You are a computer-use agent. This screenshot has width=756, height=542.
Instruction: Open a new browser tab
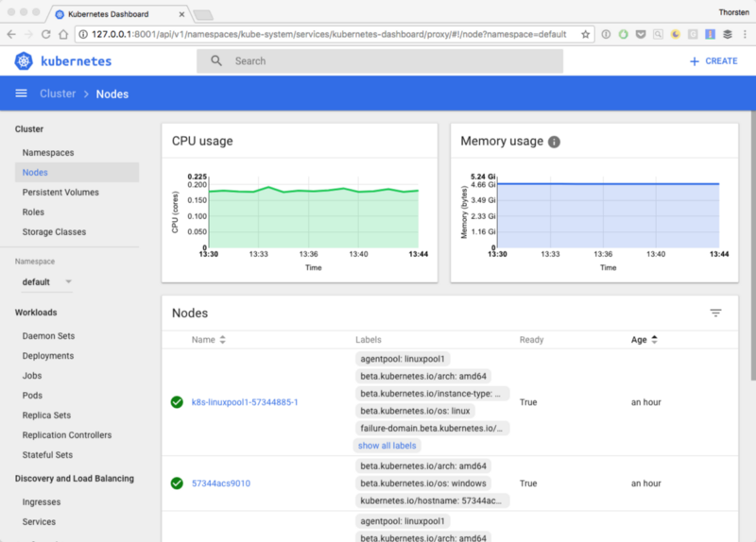pyautogui.click(x=203, y=15)
